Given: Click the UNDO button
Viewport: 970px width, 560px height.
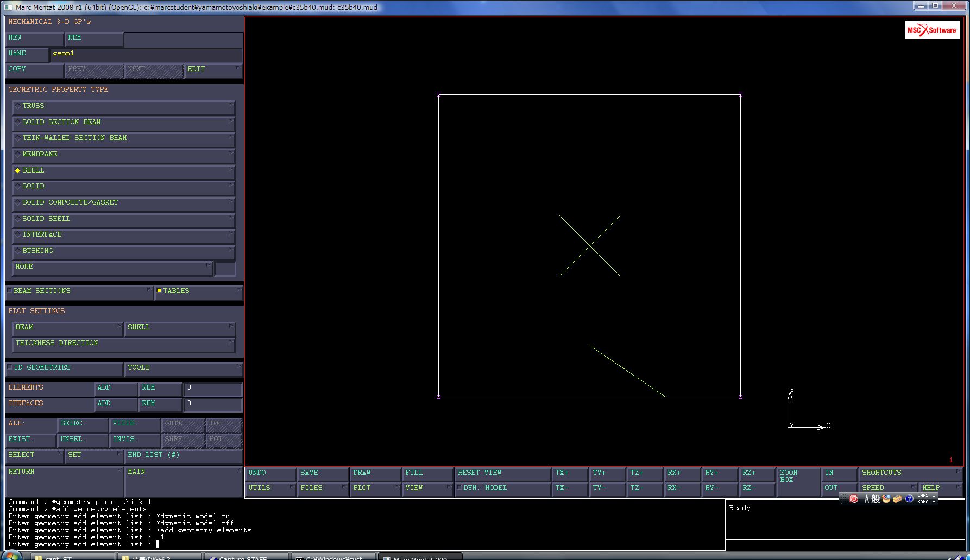Looking at the screenshot, I should point(270,473).
